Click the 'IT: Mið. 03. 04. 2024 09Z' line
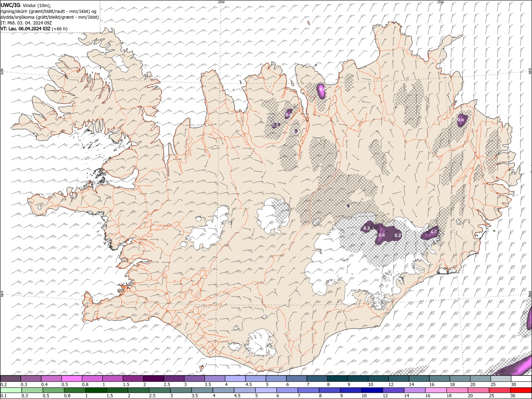 coord(26,23)
